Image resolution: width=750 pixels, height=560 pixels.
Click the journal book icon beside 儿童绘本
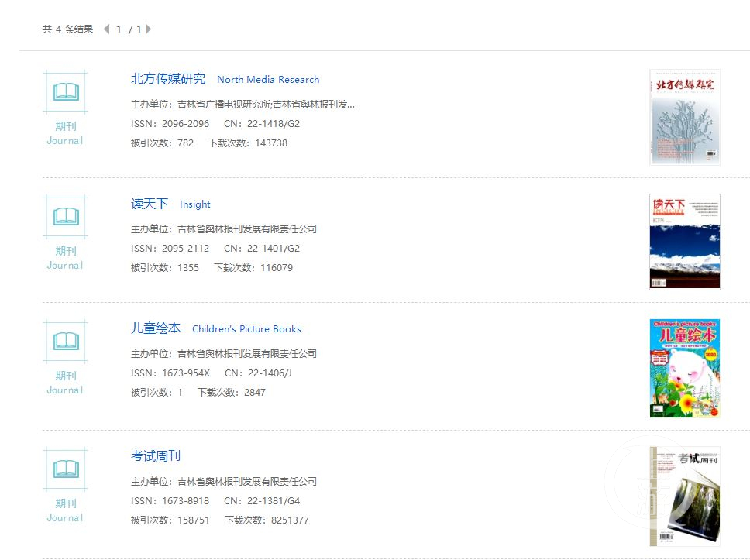pos(66,341)
